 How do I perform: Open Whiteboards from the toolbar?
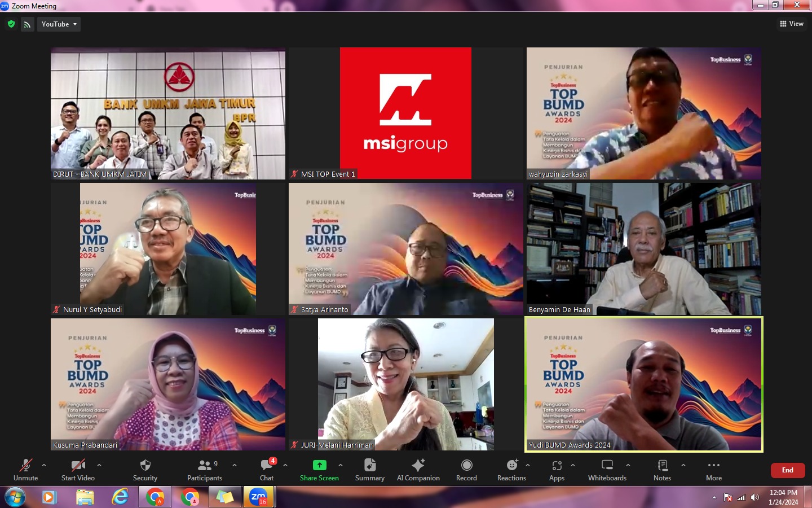[607, 466]
